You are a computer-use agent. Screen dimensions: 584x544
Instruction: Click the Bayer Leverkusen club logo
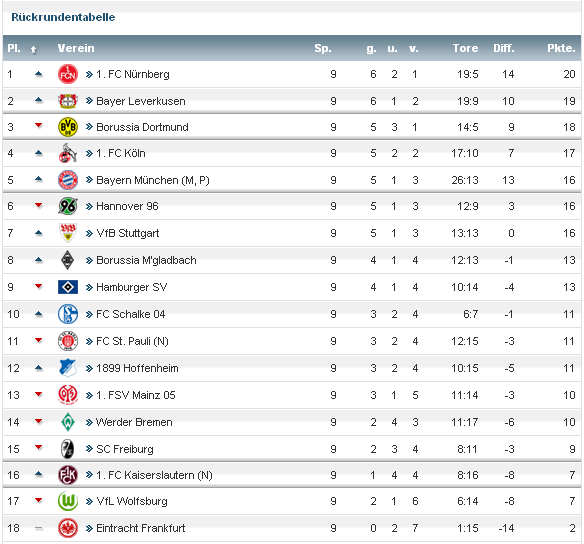coord(68,101)
